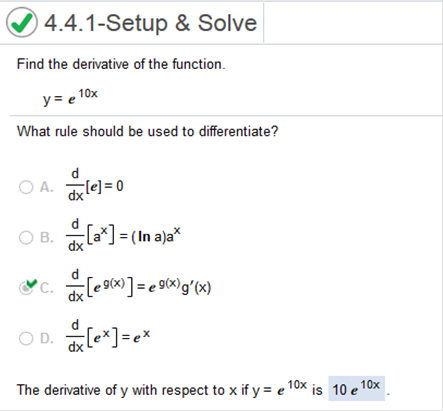Open the 4.4.1-Setup & Solve heading
This screenshot has width=443, height=411.
151,23
